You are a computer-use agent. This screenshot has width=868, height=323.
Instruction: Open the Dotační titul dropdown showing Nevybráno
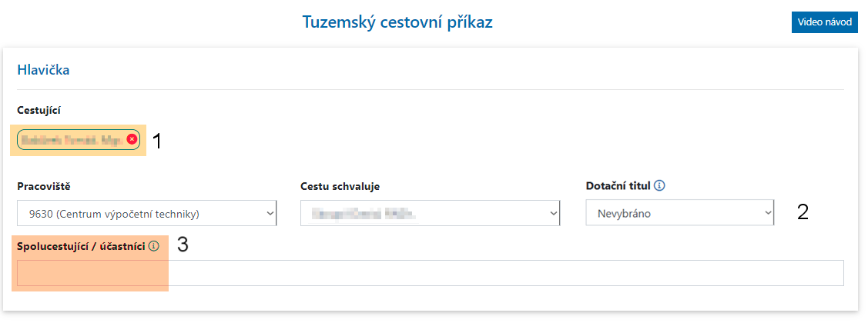click(x=679, y=213)
